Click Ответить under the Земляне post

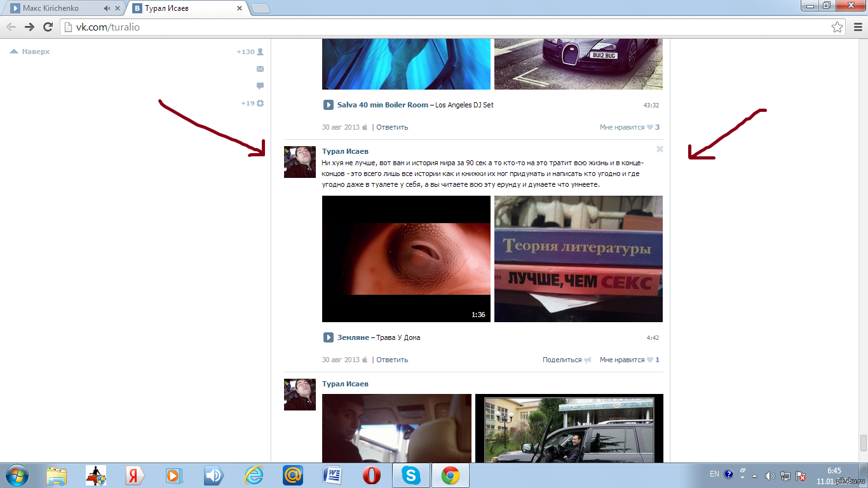coord(392,360)
